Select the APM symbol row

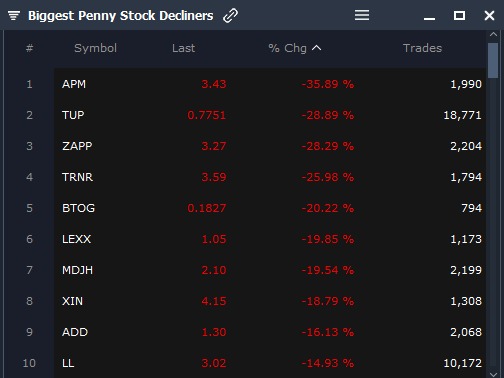click(x=270, y=84)
